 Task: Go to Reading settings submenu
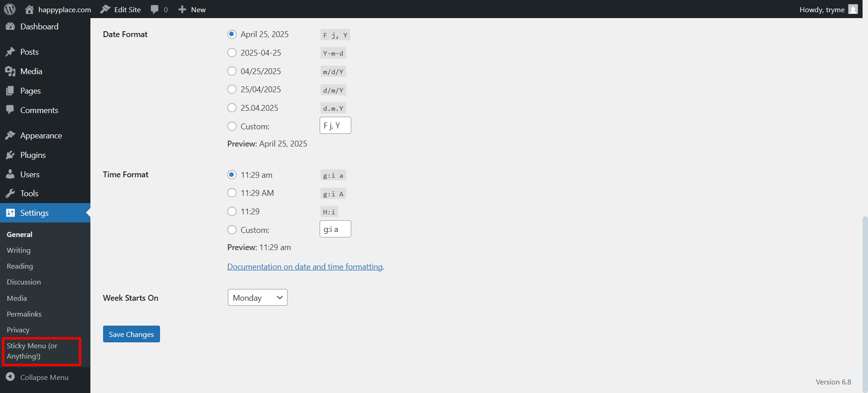[20, 266]
